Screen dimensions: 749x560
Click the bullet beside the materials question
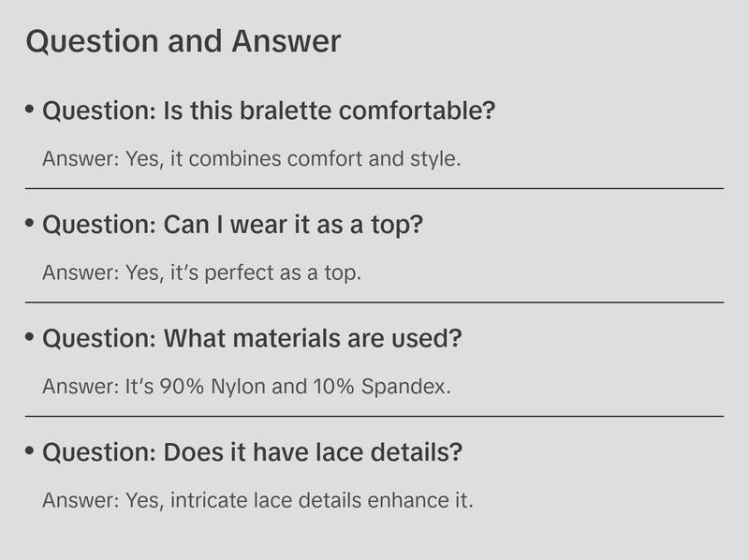pos(30,337)
